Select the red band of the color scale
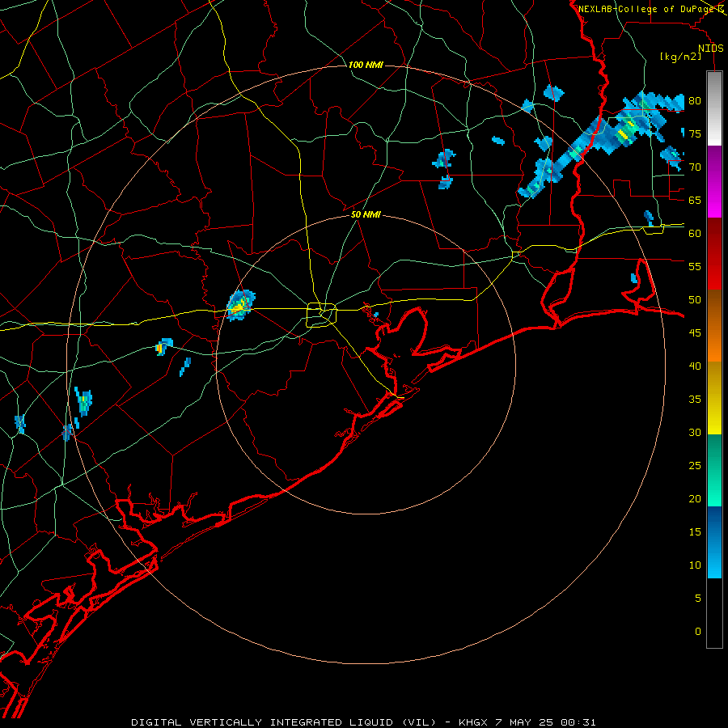The height and width of the screenshot is (728, 728). click(714, 254)
